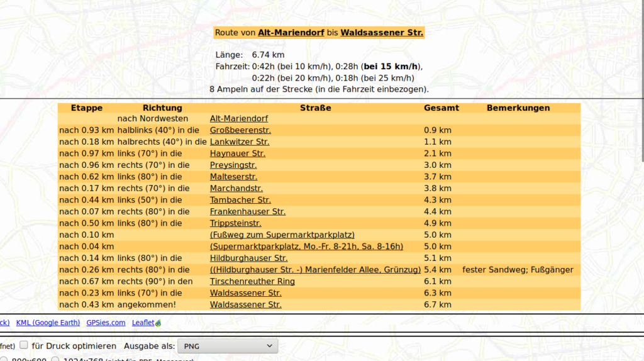Click the Richtung column header

162,108
